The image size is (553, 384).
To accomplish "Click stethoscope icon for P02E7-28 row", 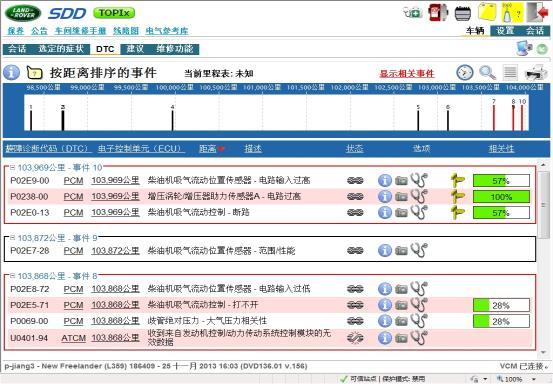I will (419, 250).
